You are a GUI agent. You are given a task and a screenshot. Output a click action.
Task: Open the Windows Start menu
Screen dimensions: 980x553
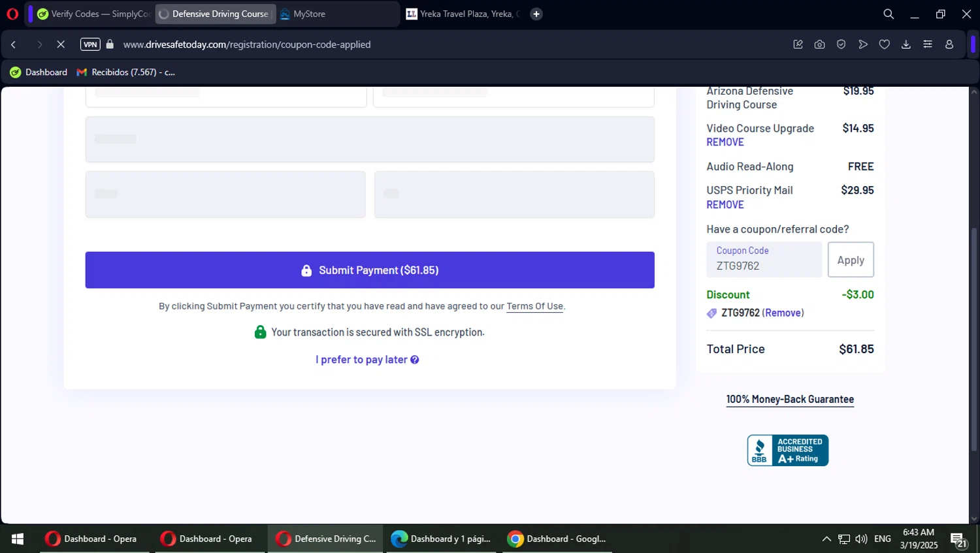point(18,539)
